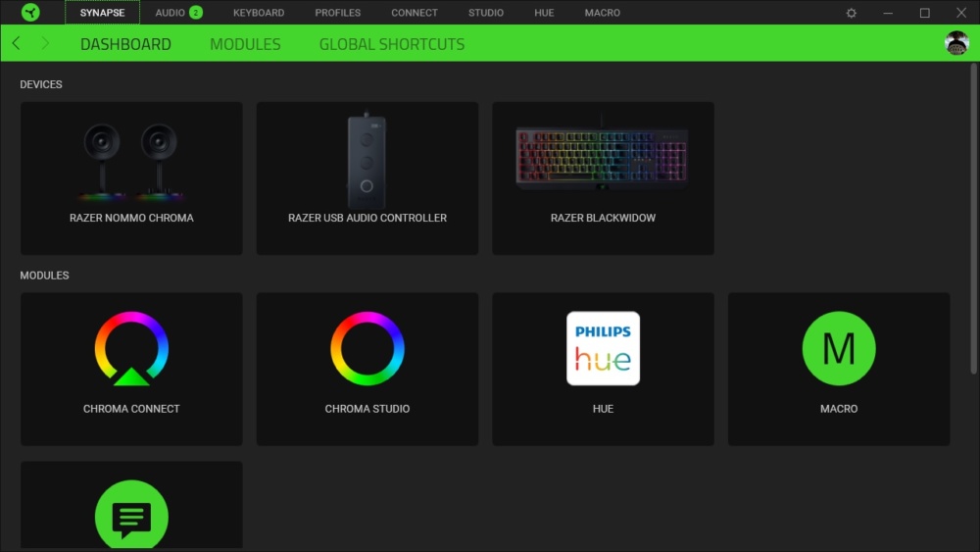Open the Macro tab

(x=603, y=13)
